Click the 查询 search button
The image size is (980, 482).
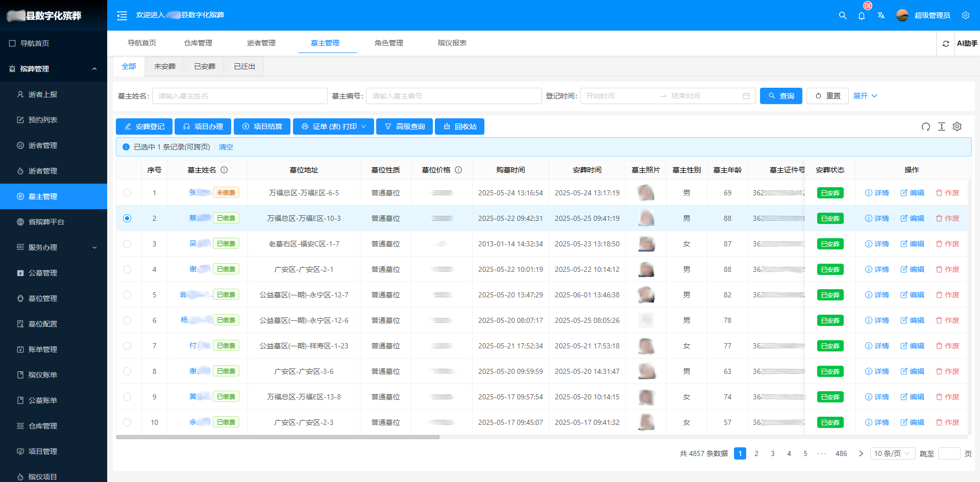click(781, 95)
